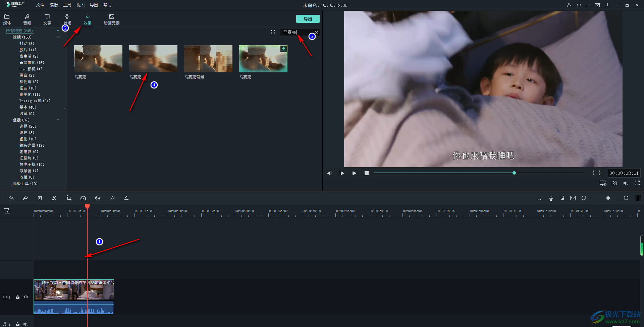The width and height of the screenshot is (644, 327).
Task: Open the 动画元素 elements tab
Action: click(112, 19)
